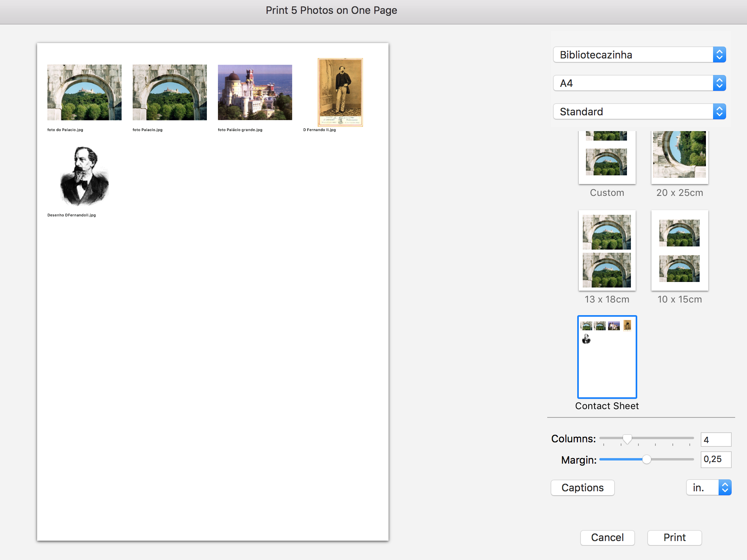747x560 pixels.
Task: Open the Bibliotecazinha printer dropdown
Action: (639, 55)
